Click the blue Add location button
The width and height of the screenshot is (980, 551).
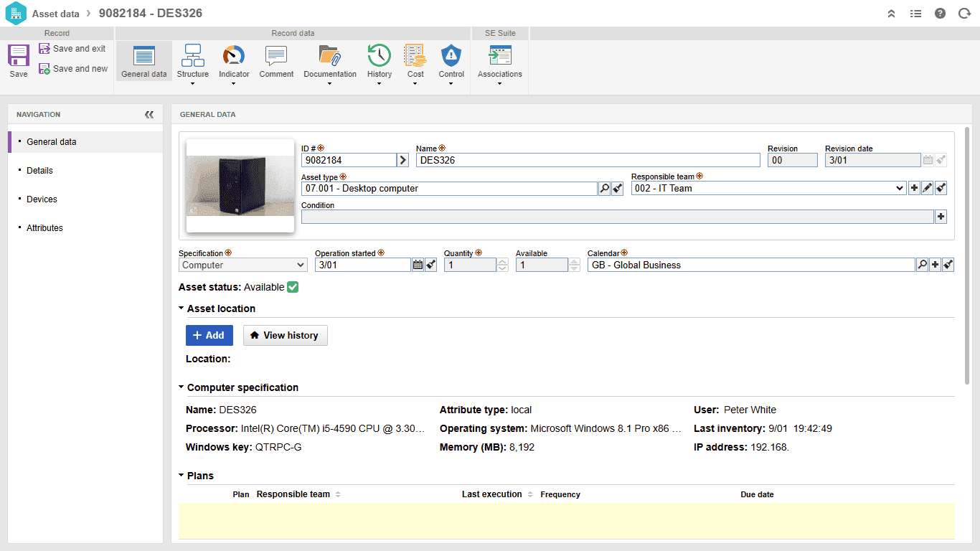(x=209, y=335)
